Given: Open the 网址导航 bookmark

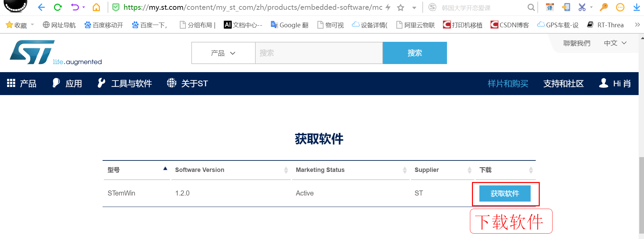Looking at the screenshot, I should 59,25.
